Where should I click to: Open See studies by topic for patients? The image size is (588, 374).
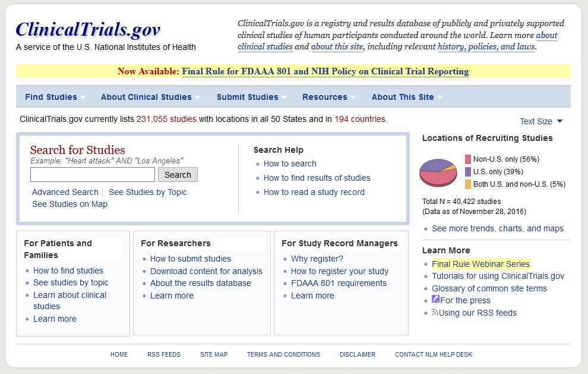[71, 283]
